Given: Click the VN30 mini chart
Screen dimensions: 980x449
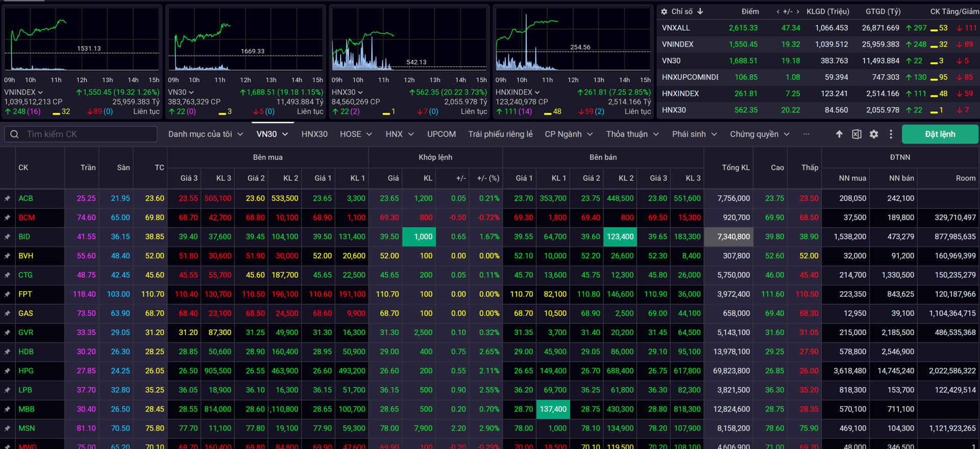Looking at the screenshot, I should click(x=246, y=39).
